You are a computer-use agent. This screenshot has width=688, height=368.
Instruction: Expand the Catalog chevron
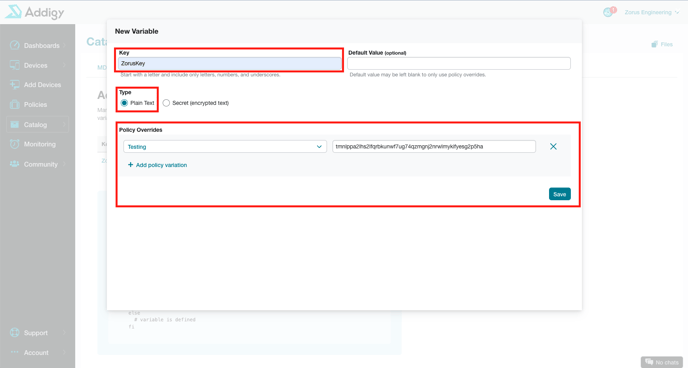tap(64, 125)
